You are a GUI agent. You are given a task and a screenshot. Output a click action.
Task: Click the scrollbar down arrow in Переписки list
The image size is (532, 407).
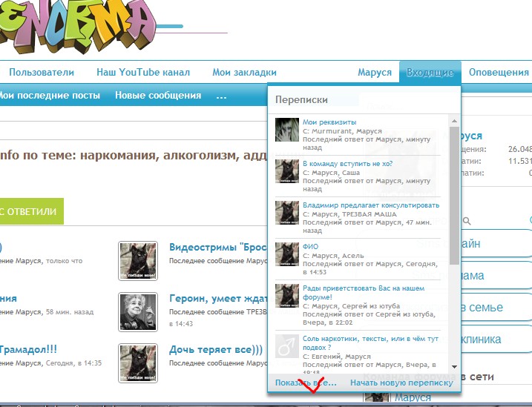pyautogui.click(x=453, y=366)
